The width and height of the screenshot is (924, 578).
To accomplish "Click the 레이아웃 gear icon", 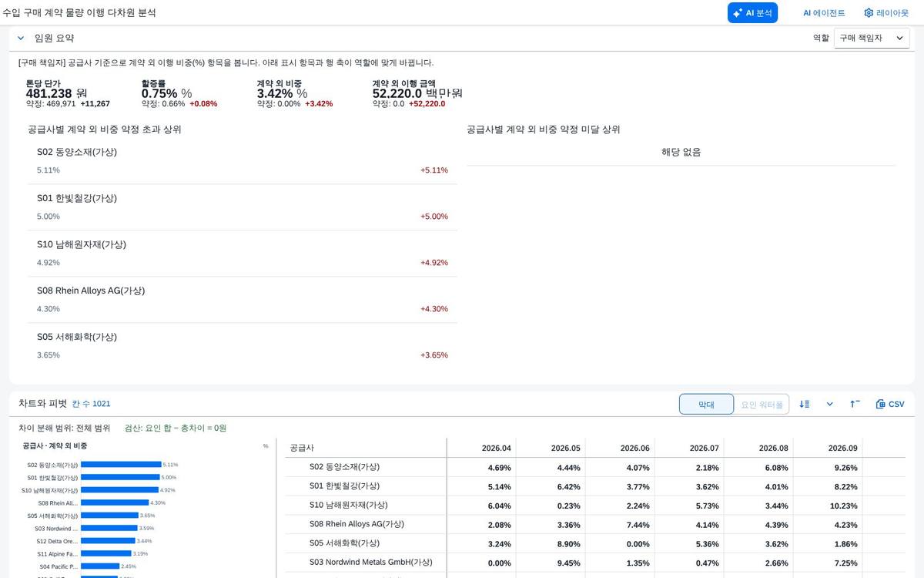I will (869, 13).
